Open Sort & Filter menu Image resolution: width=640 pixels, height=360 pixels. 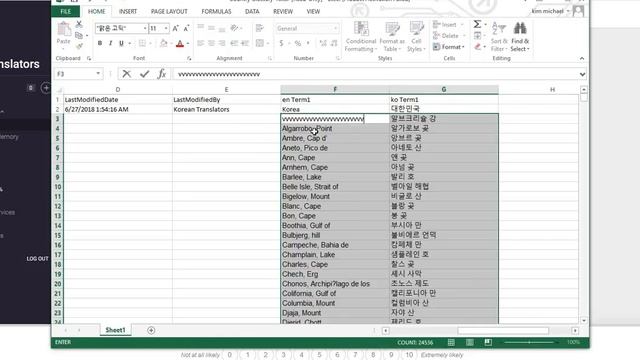499,37
